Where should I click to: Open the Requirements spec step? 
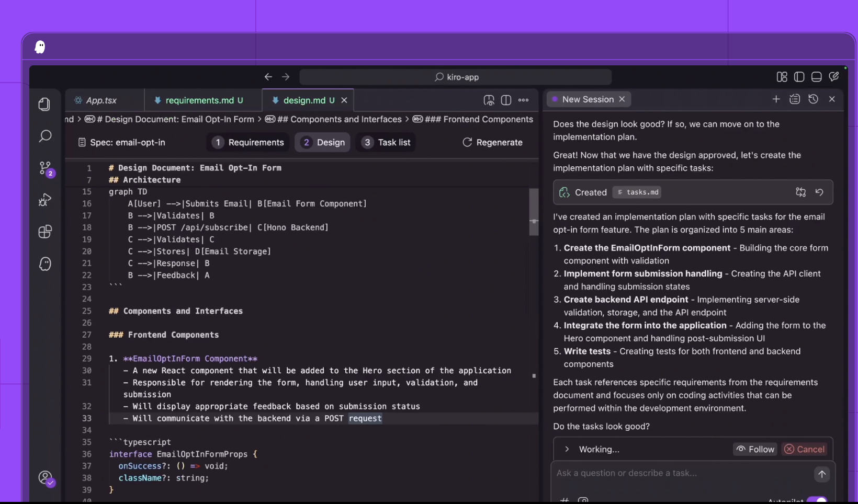pos(249,142)
